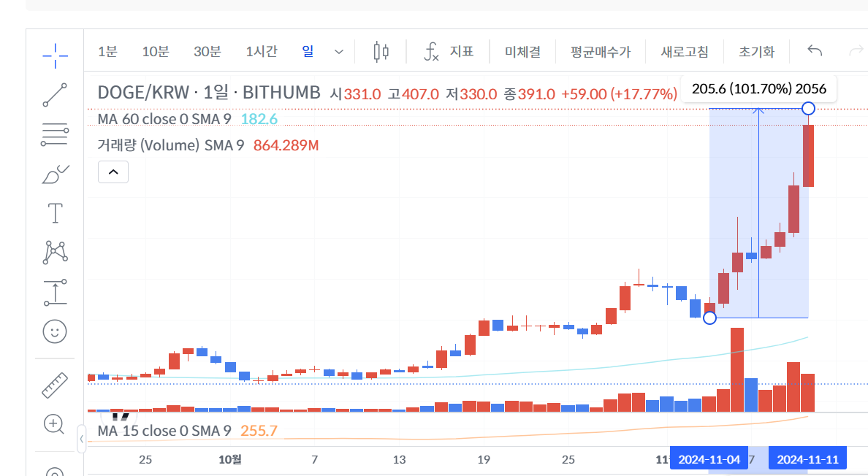The height and width of the screenshot is (476, 868).
Task: Select the price range measure tool
Action: coord(55,293)
